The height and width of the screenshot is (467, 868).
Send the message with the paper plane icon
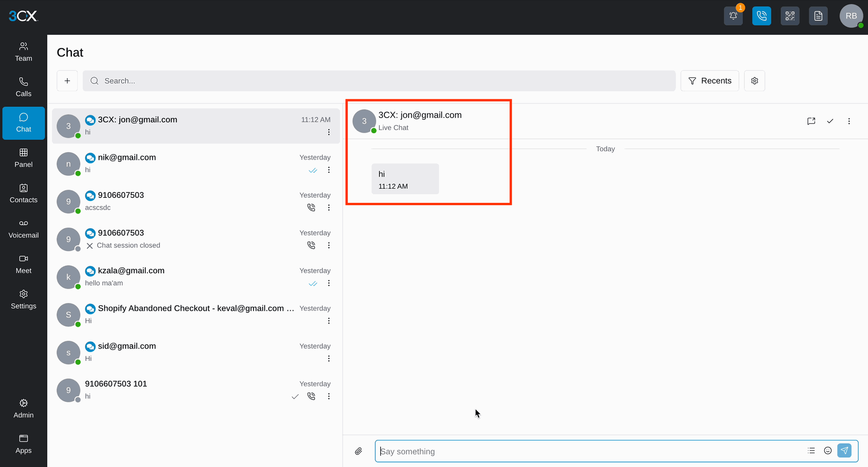point(844,450)
